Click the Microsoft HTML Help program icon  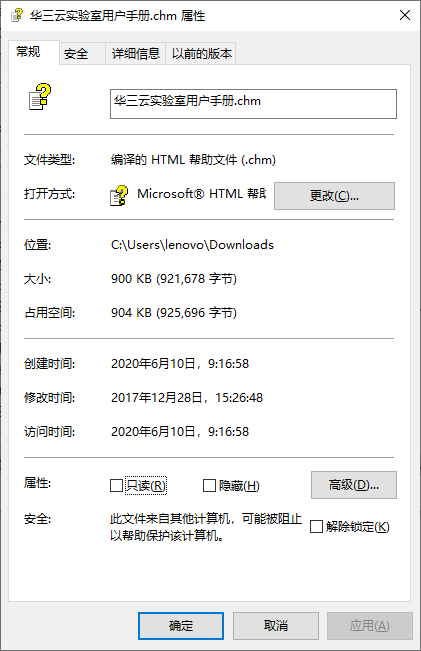[119, 196]
